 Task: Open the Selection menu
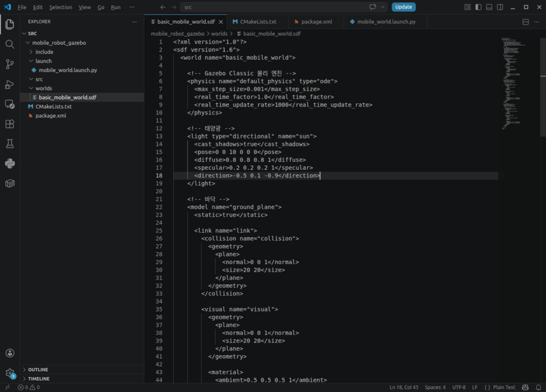pyautogui.click(x=61, y=7)
